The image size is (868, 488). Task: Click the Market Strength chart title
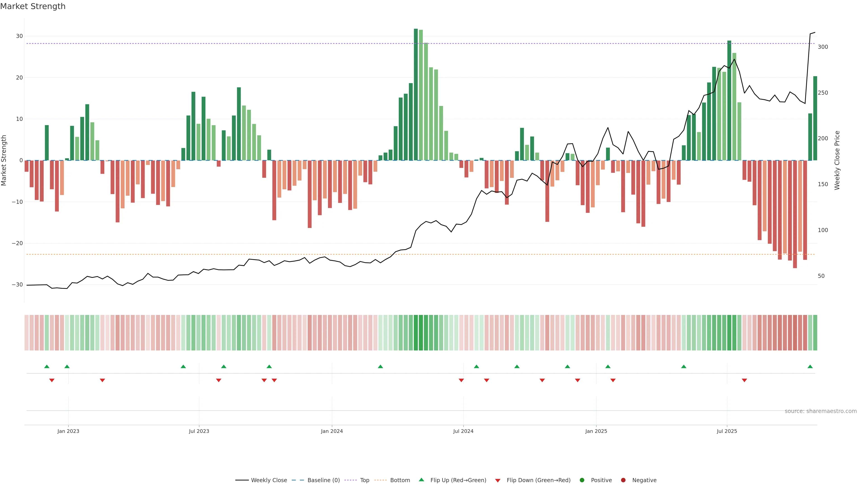[33, 6]
